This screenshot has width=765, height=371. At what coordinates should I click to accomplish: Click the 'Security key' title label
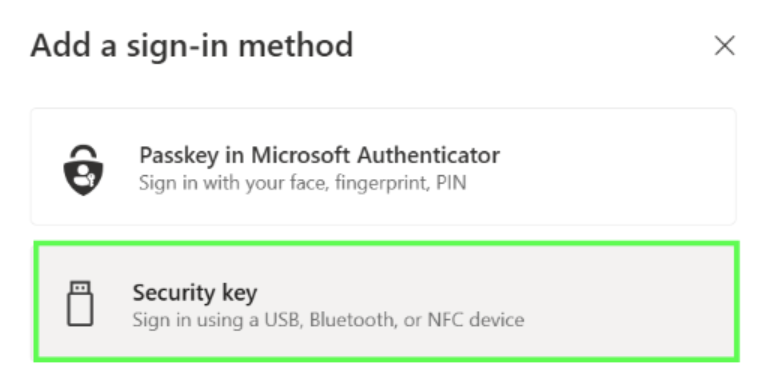click(195, 293)
